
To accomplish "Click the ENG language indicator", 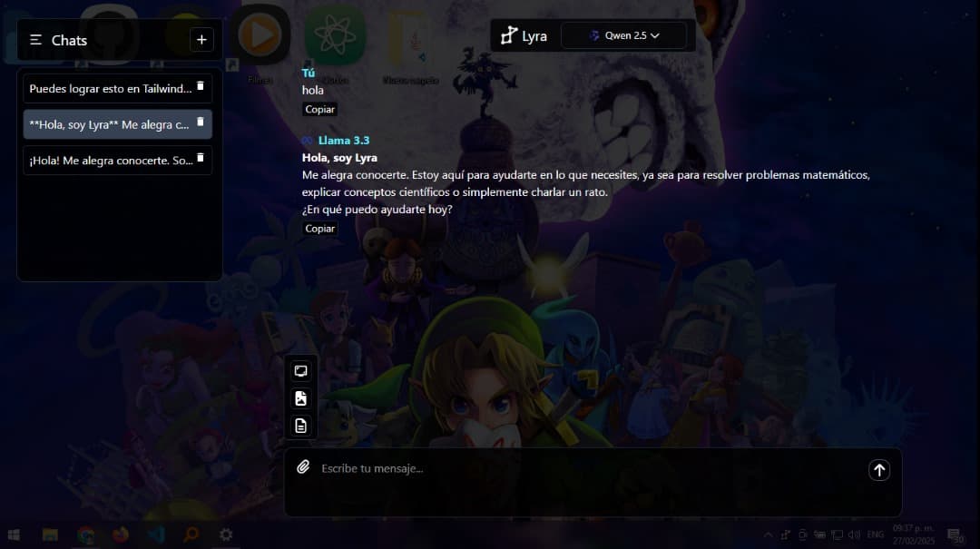I will (875, 534).
